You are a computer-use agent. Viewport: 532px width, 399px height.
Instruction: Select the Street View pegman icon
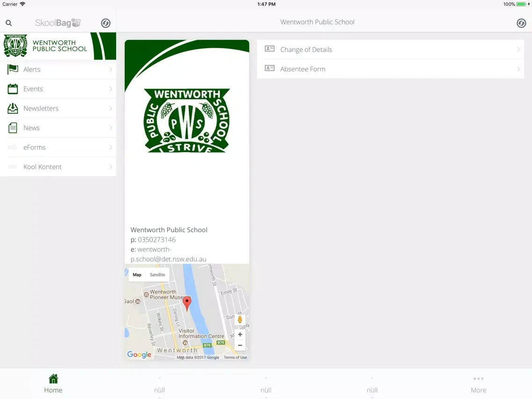pyautogui.click(x=240, y=319)
